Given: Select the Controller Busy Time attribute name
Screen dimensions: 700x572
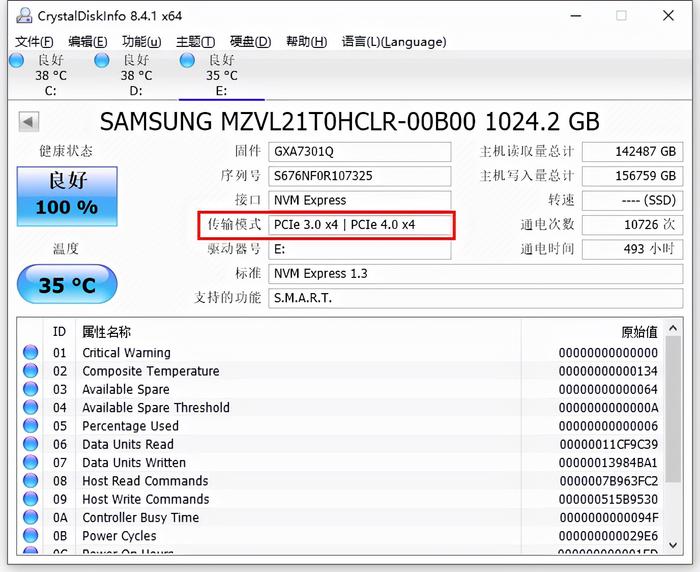Looking at the screenshot, I should 141,518.
